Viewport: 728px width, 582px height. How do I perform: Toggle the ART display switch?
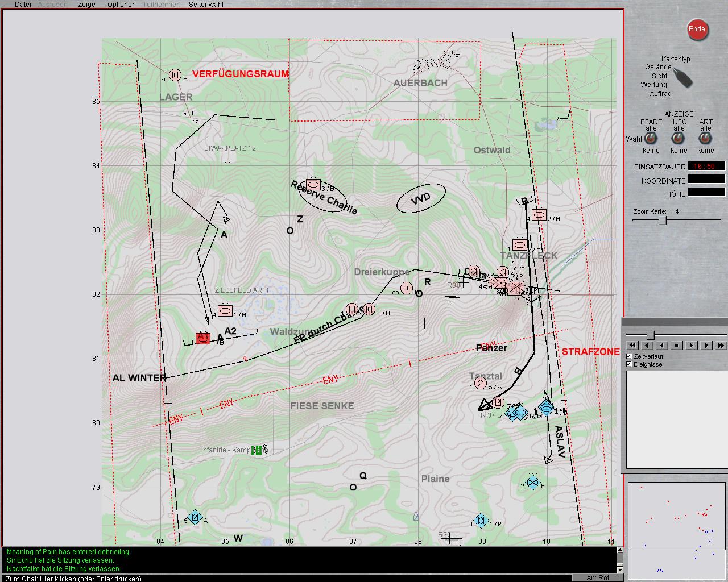[x=706, y=139]
